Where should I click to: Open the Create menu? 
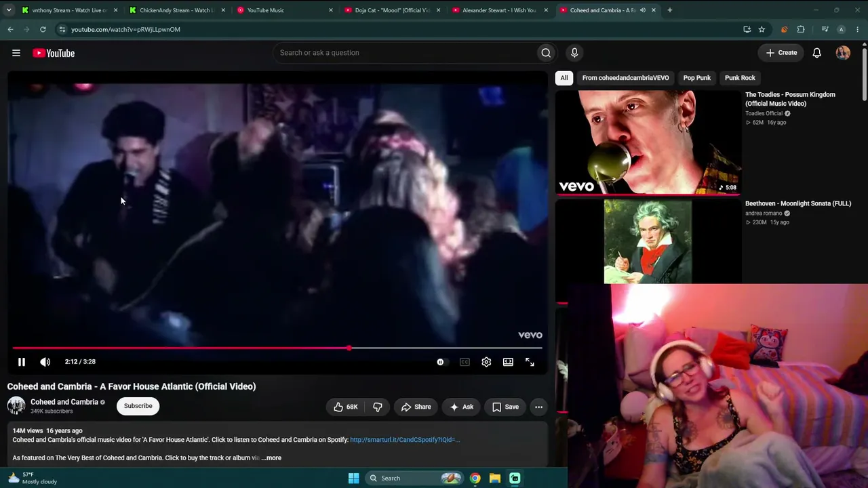[x=782, y=53]
